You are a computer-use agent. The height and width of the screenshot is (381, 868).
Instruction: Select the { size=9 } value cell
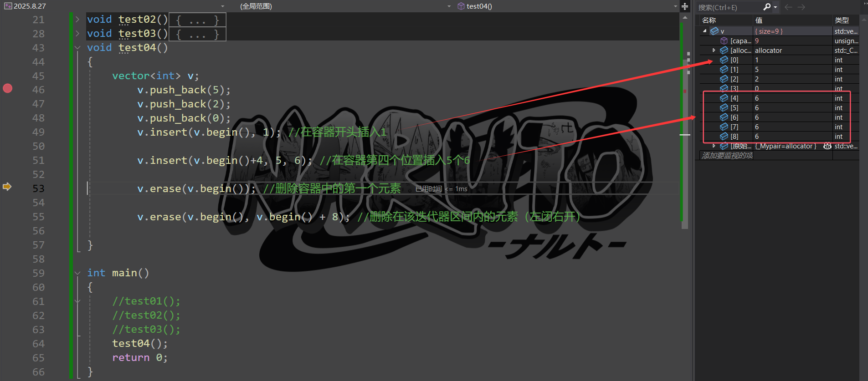pyautogui.click(x=792, y=31)
